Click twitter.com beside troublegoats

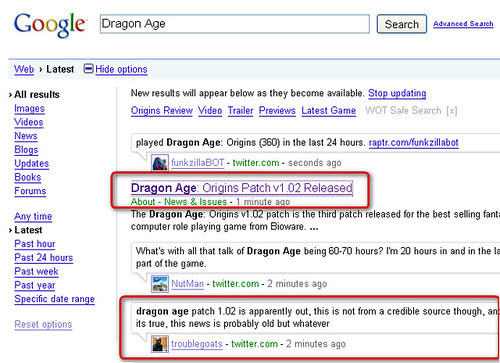tap(254, 344)
